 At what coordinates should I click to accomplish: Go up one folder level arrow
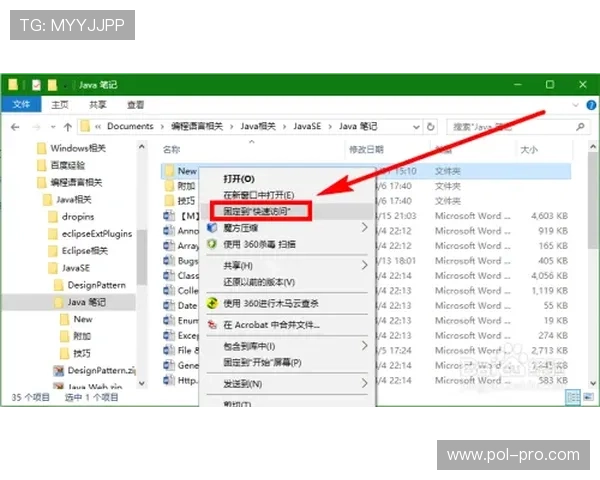[68, 127]
